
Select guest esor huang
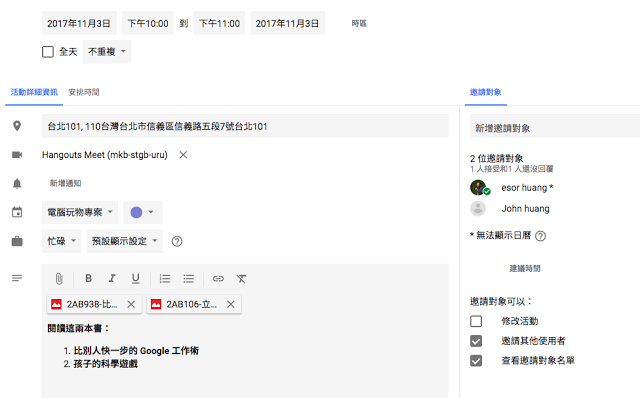pos(527,188)
